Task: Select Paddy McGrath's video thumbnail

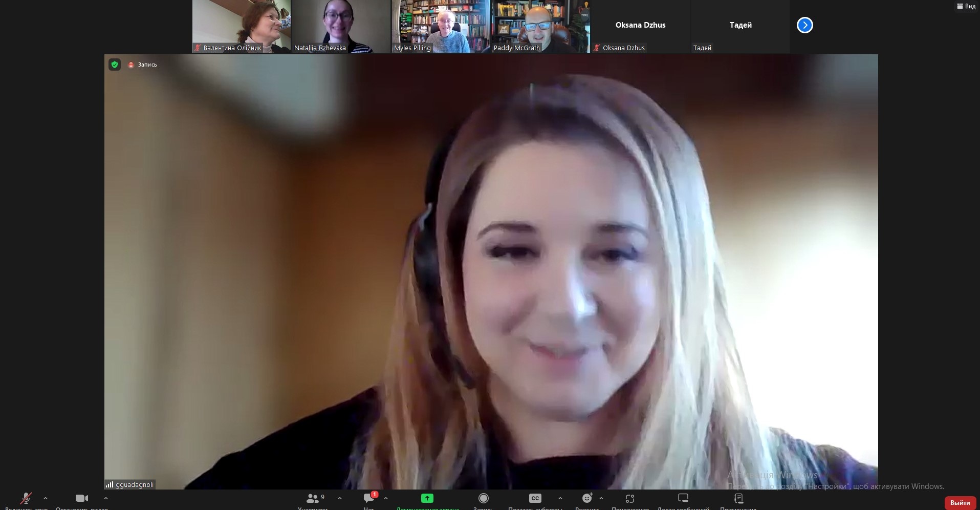Action: [541, 26]
